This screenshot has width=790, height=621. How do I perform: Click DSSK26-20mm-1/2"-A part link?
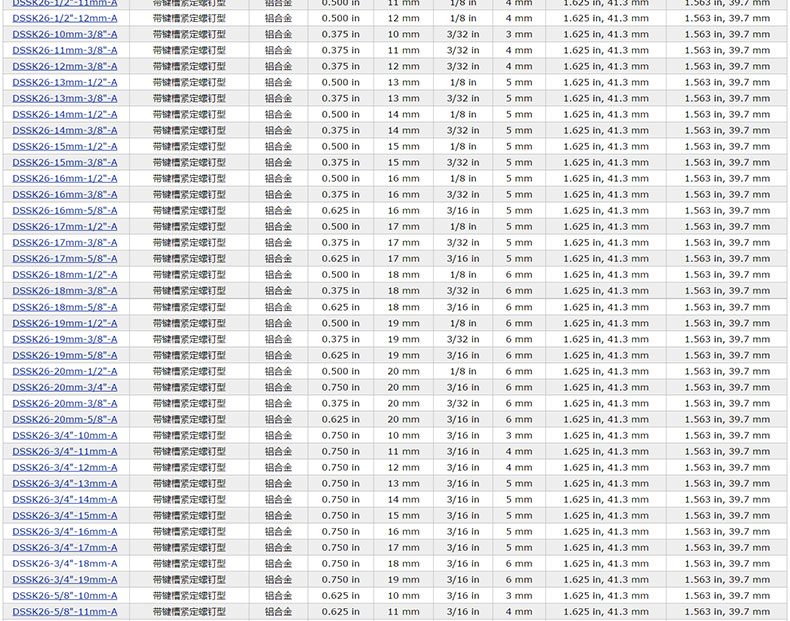[64, 371]
